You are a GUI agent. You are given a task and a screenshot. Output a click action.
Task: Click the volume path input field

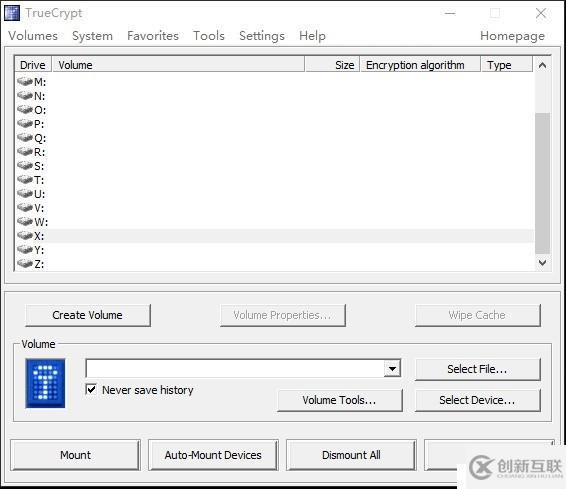point(235,368)
